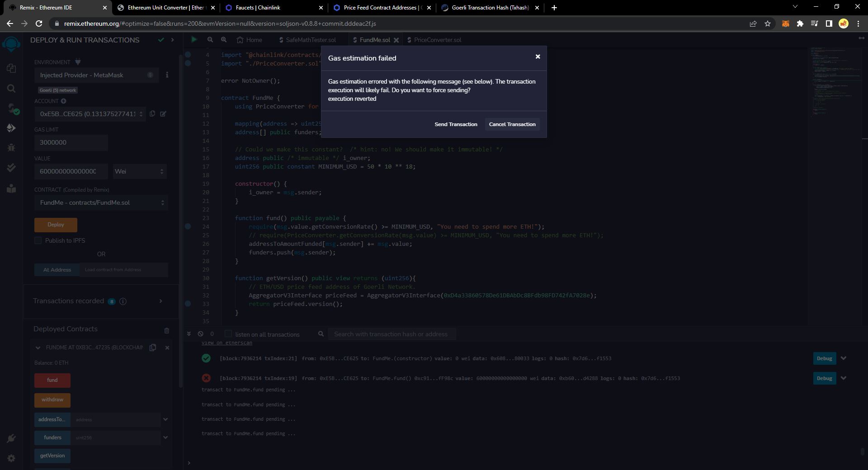Delete all deployed contracts with the trash icon

coord(167,330)
